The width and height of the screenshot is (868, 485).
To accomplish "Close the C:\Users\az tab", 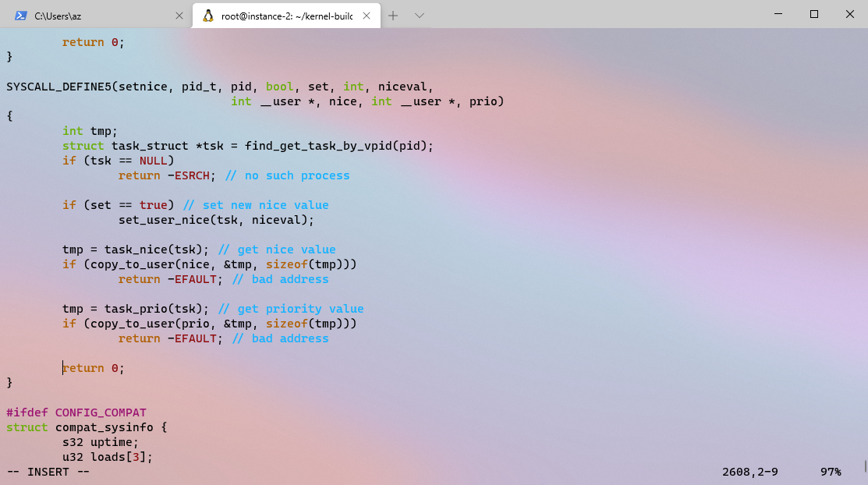I will click(179, 16).
